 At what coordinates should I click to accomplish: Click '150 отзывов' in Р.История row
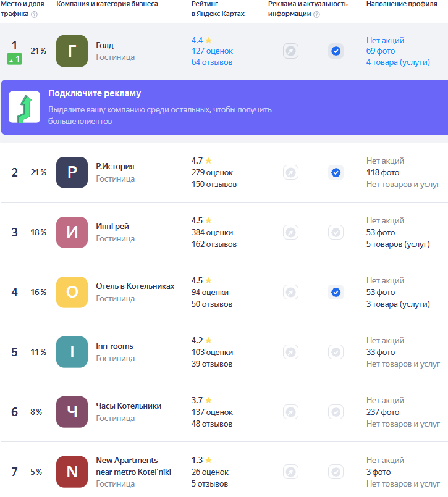click(214, 185)
